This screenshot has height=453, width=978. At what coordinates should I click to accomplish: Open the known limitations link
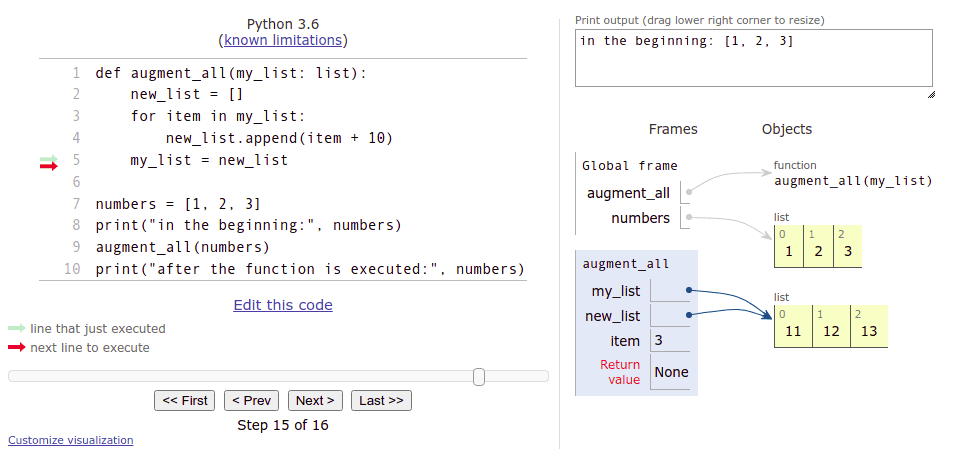pos(283,40)
